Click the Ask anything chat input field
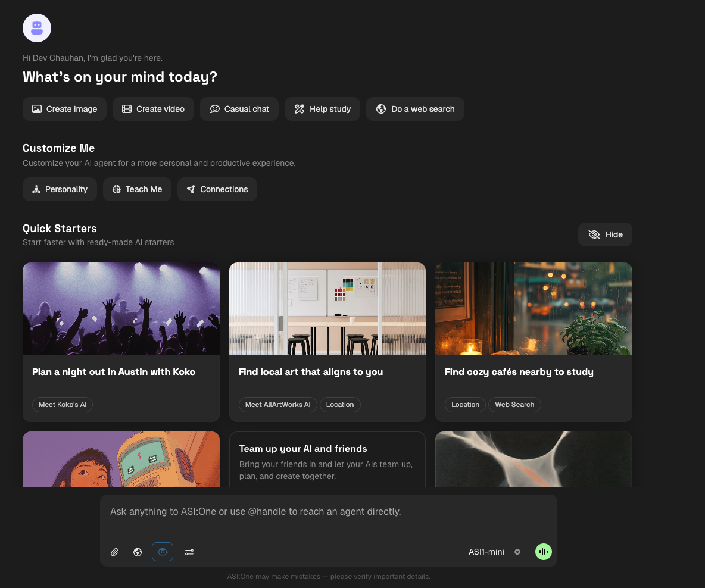 point(328,512)
